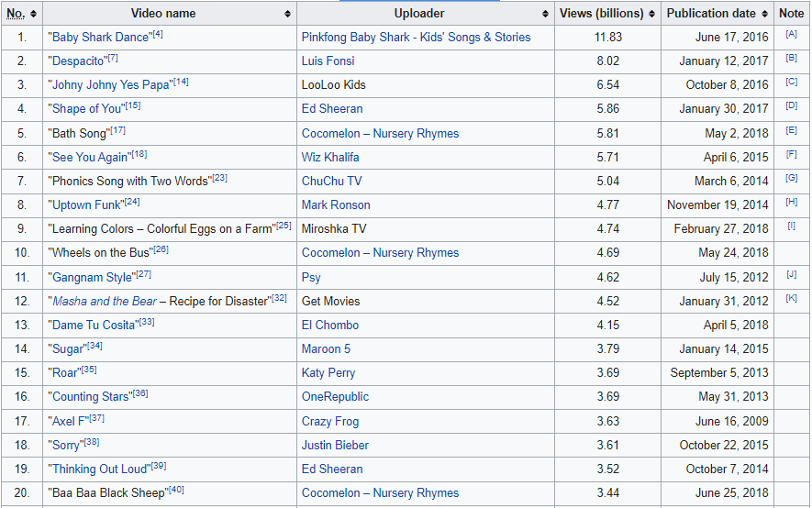Open the "Baby Shark Dance" video link

100,38
